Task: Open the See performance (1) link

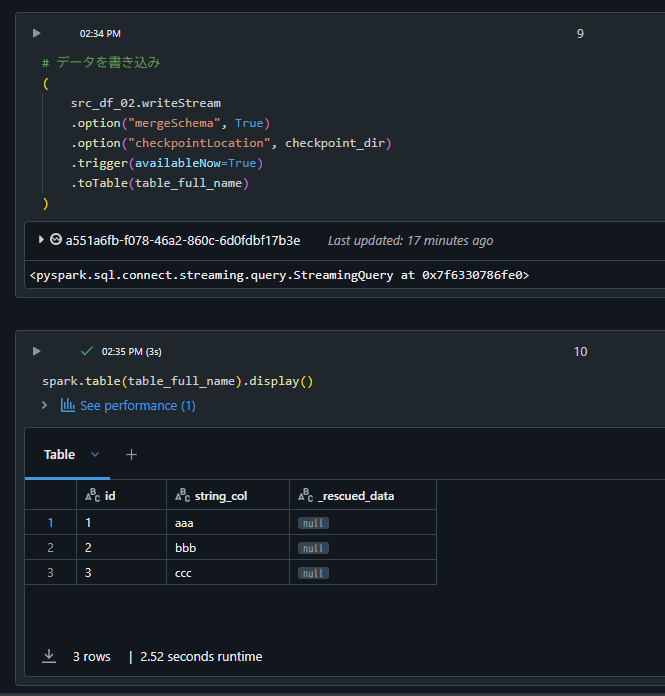Action: pos(138,406)
